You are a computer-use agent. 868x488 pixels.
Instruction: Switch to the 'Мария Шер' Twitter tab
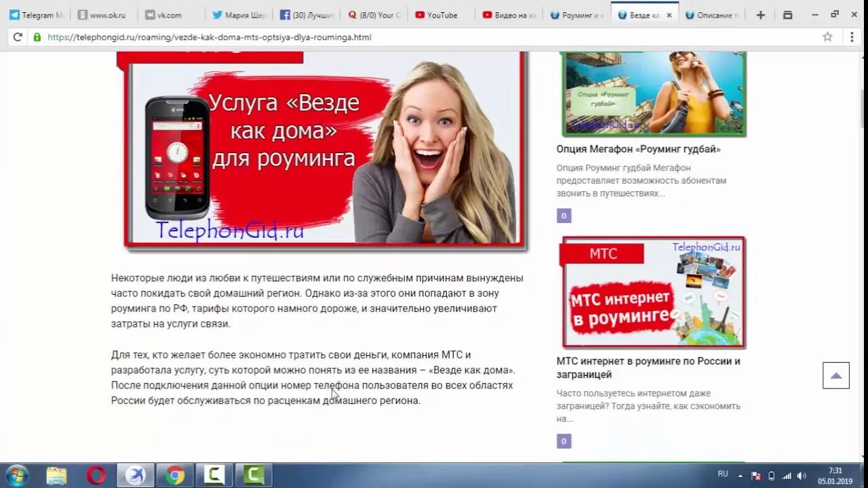[x=239, y=15]
